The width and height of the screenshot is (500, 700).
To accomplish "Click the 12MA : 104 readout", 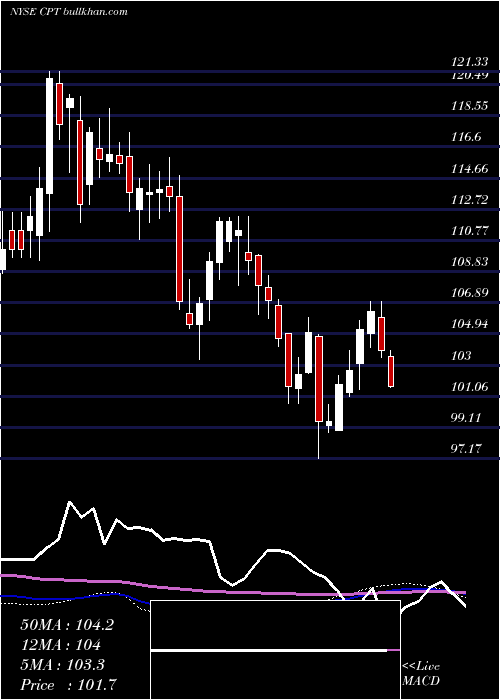I will [60, 645].
